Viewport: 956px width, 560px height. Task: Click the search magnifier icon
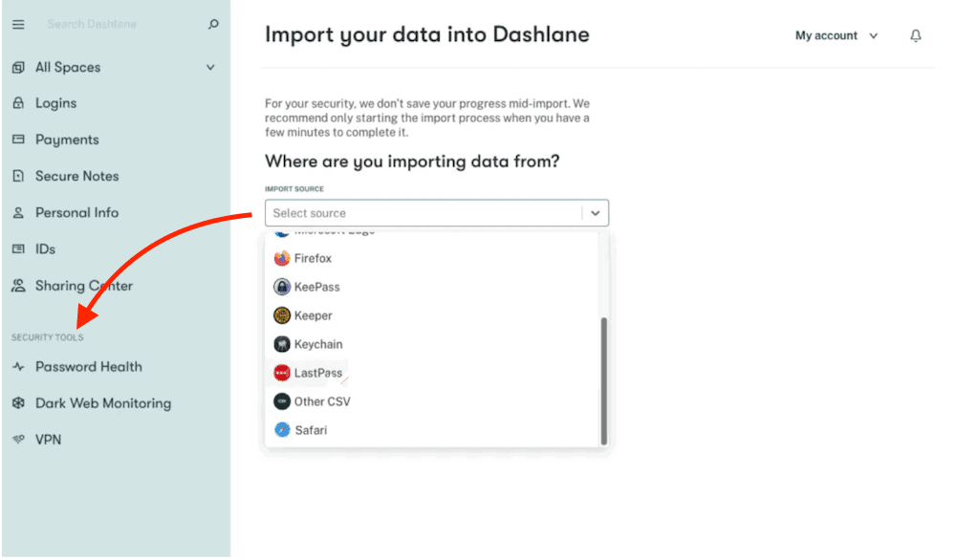click(213, 25)
